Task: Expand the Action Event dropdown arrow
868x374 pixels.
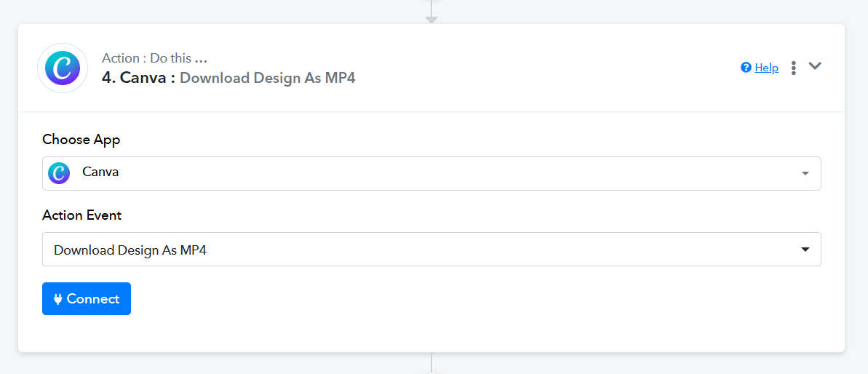Action: [x=805, y=250]
